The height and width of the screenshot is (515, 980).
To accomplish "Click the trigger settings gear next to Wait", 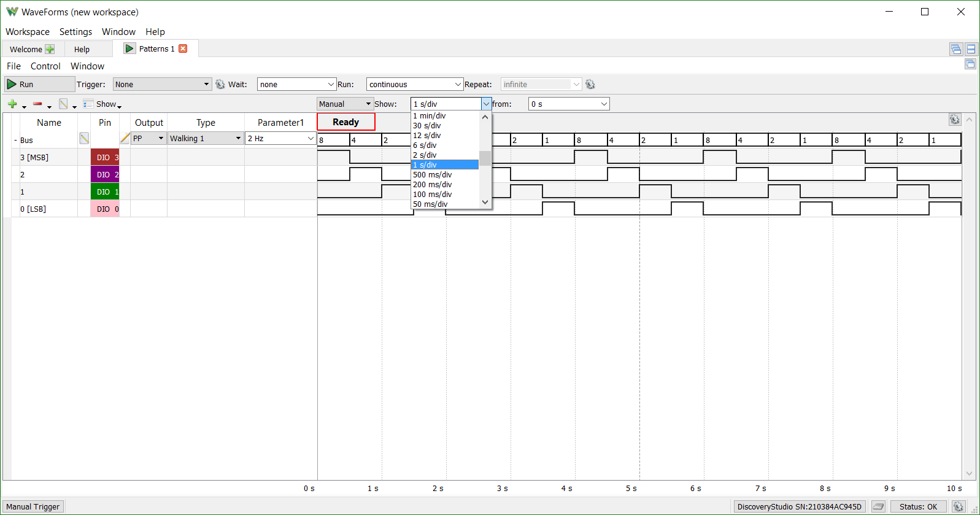I will (220, 84).
